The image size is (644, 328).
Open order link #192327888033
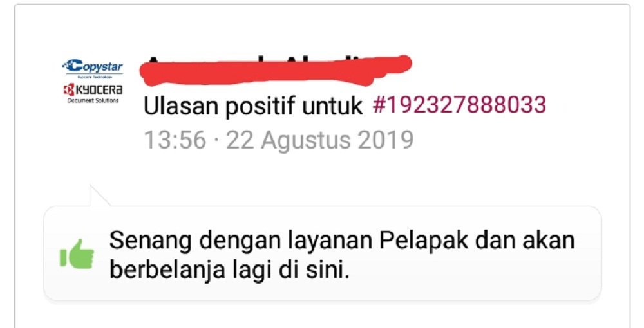pos(459,105)
